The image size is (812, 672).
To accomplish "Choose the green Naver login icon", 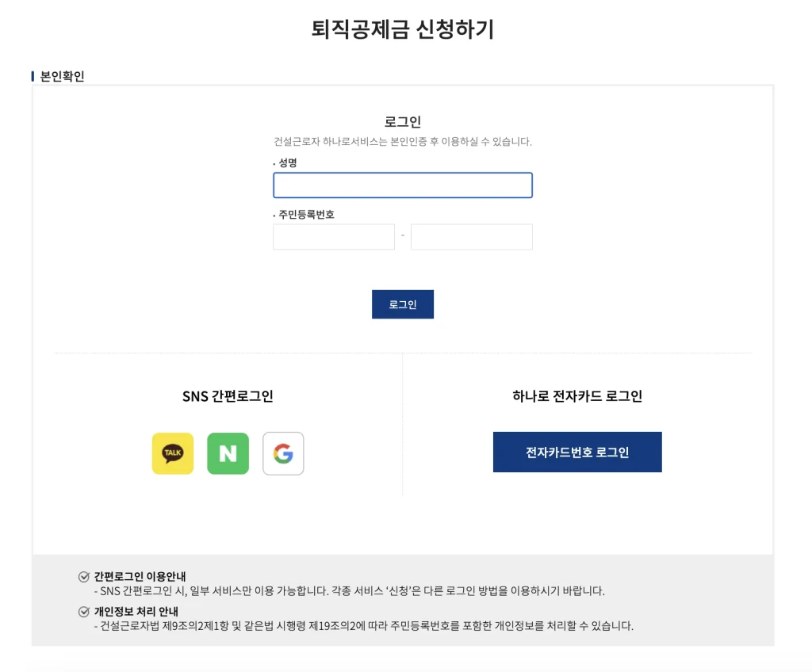I will point(228,453).
